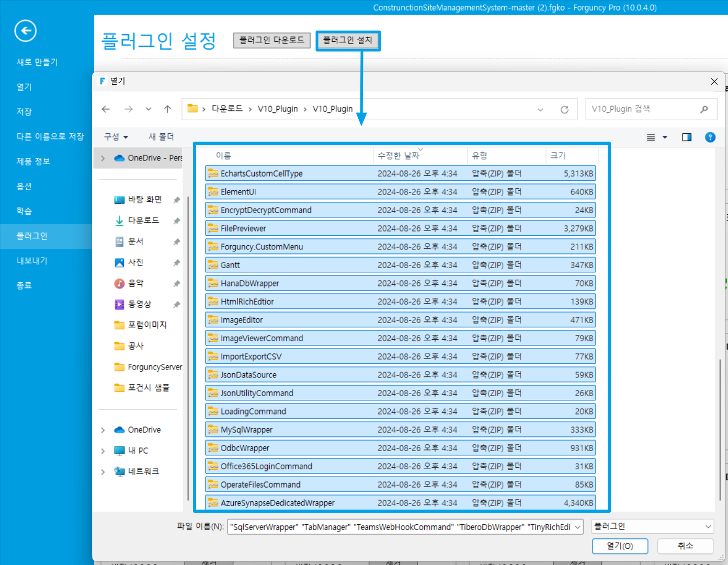Screen dimensions: 728x565
Task: Click the 취소 button
Action: 685,546
